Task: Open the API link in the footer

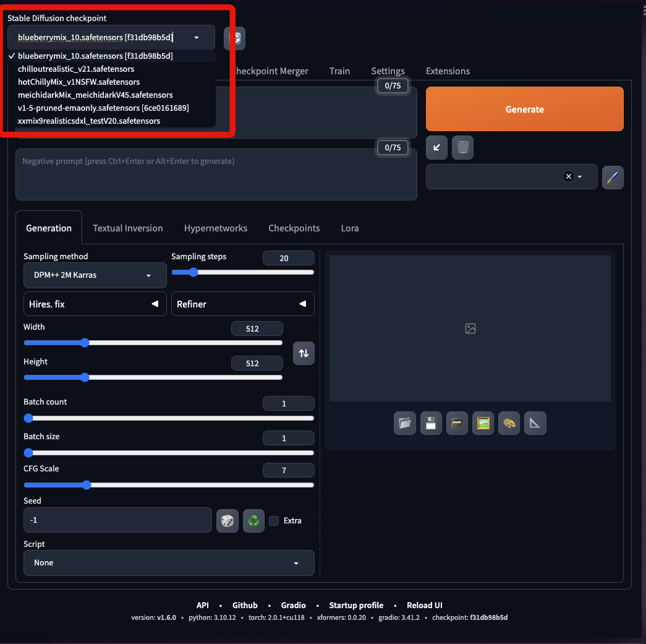Action: click(x=202, y=605)
